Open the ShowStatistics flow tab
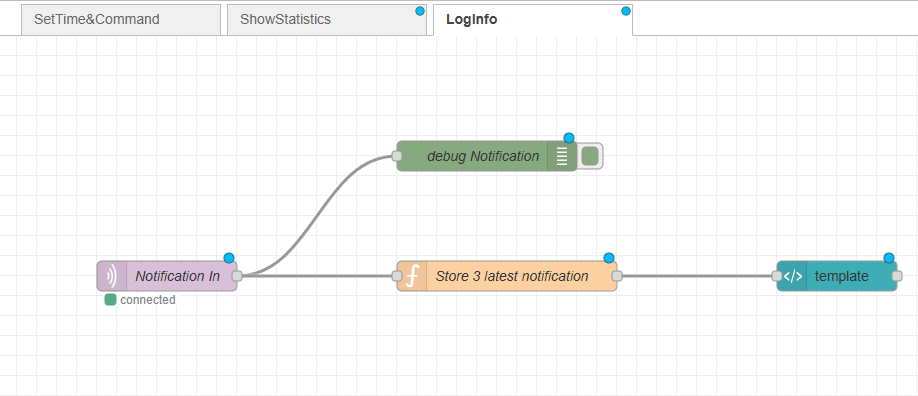This screenshot has height=396, width=918. (327, 19)
